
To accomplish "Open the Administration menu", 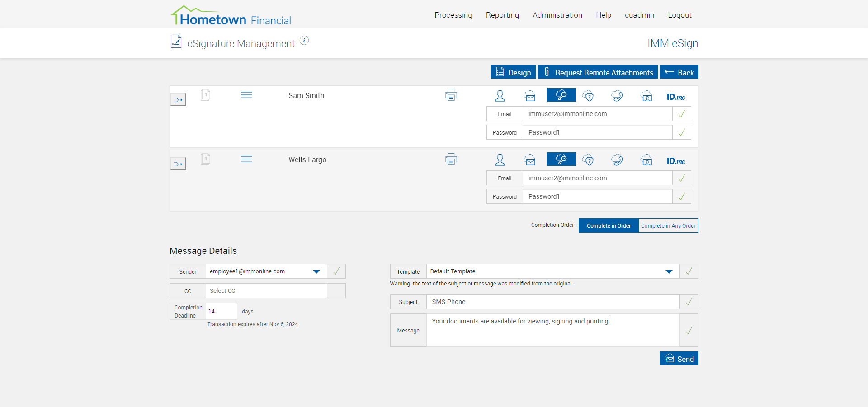I will pyautogui.click(x=557, y=15).
